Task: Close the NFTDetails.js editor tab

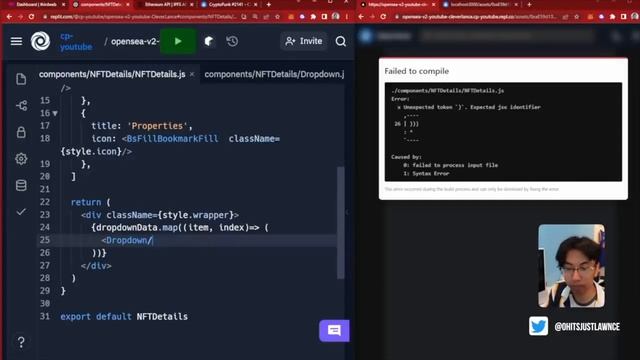Action: pos(192,74)
